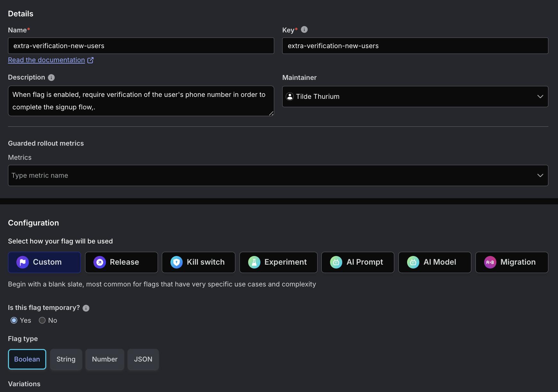Click the external link icon beside documentation
The height and width of the screenshot is (392, 558).
tap(91, 60)
